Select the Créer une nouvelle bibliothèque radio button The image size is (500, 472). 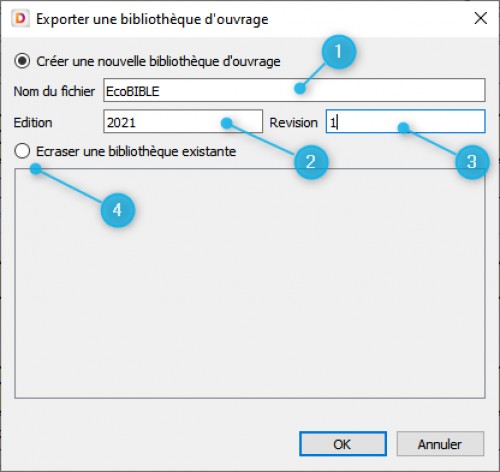pos(22,61)
